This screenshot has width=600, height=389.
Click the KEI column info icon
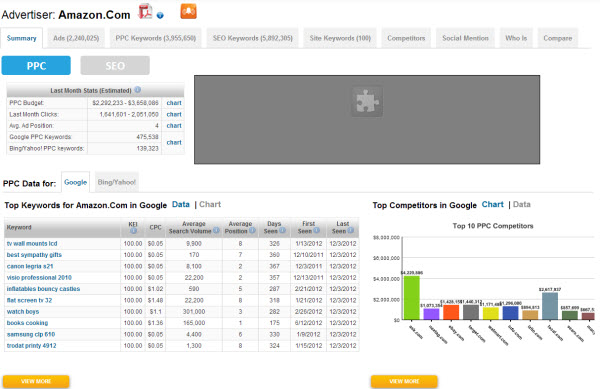[x=133, y=231]
